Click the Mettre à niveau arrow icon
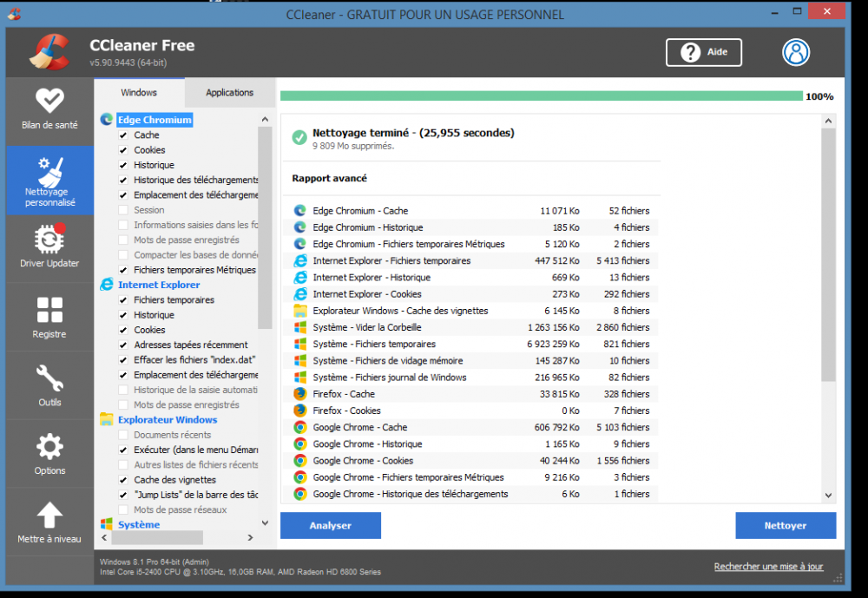Screen dimensions: 868x598 (49, 515)
